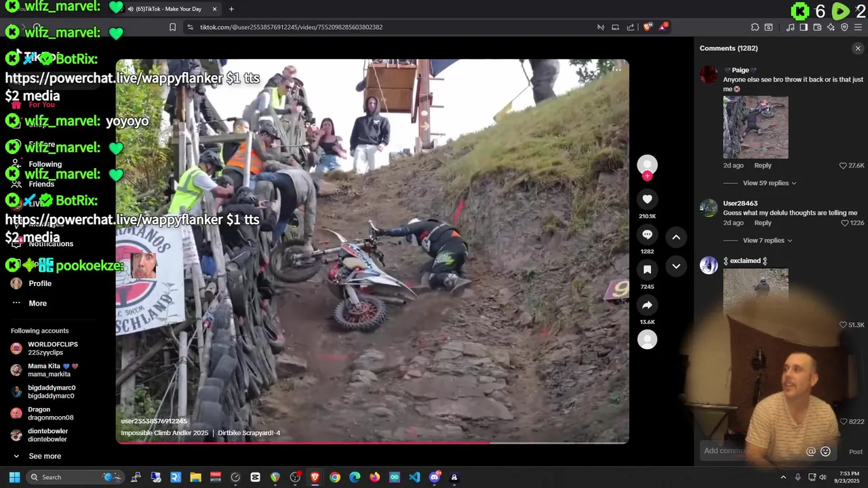
Task: Expand View 59 replies
Action: coord(770,183)
